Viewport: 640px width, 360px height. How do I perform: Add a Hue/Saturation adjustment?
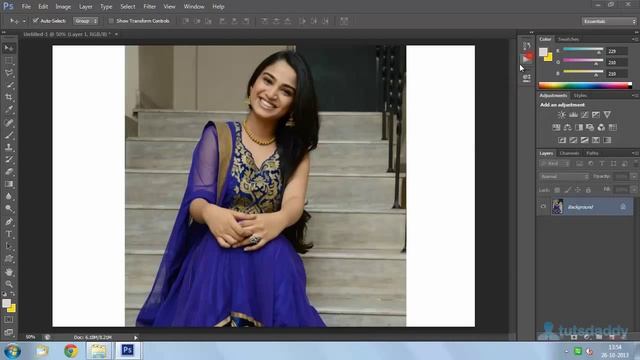pyautogui.click(x=556, y=127)
